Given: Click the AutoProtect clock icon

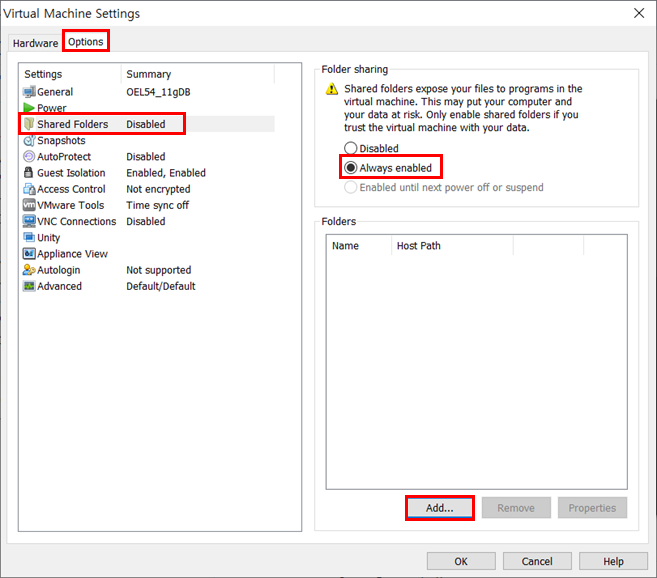Looking at the screenshot, I should (29, 156).
